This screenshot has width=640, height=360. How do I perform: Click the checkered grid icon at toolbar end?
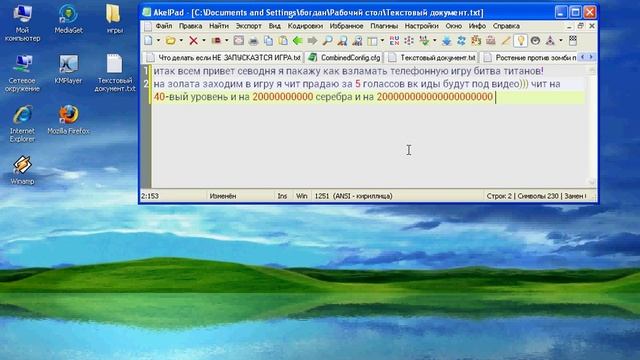coord(573,40)
